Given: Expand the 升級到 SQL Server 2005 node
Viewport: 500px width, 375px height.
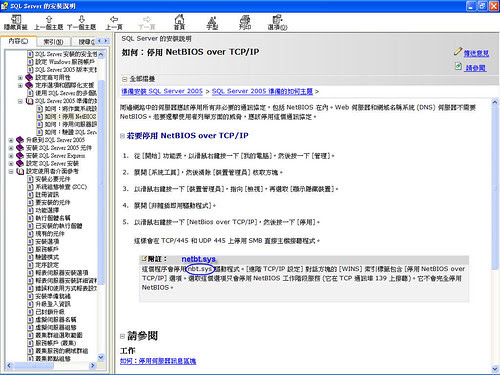Looking at the screenshot, I should [11, 140].
